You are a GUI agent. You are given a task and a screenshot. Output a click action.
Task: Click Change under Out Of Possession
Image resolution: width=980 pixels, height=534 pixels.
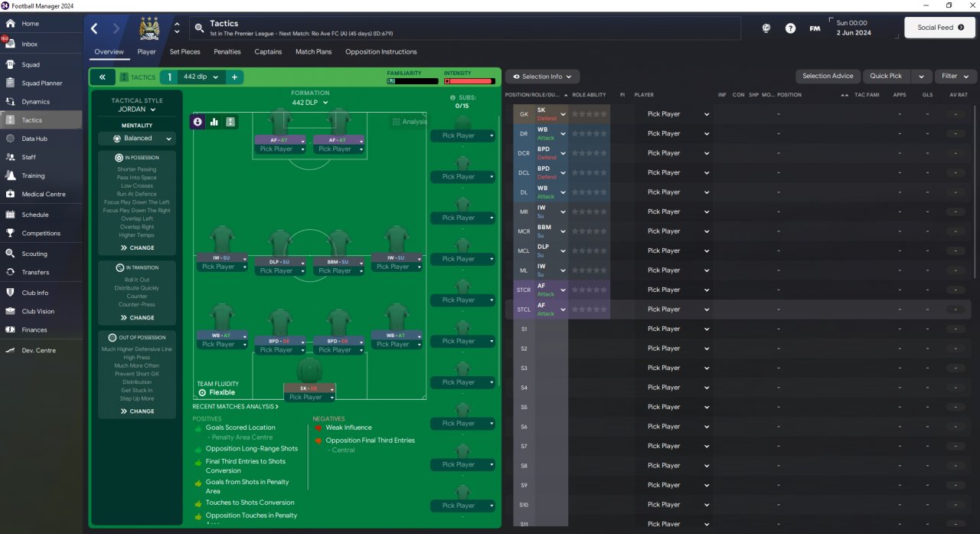pyautogui.click(x=137, y=411)
